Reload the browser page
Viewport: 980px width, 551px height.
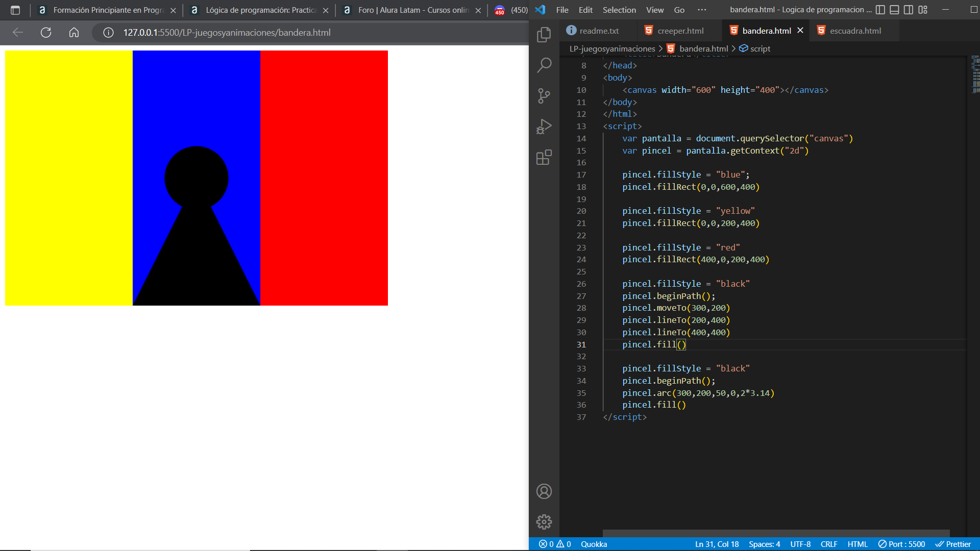[46, 33]
